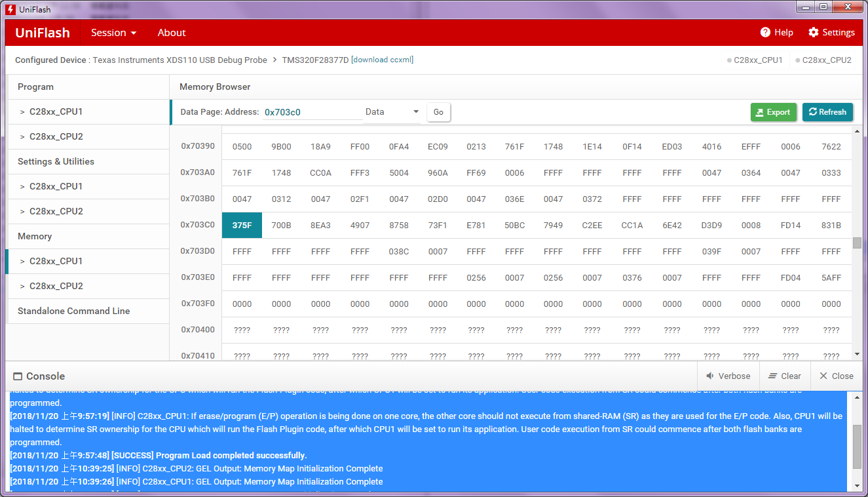Viewport: 868px width, 497px height.
Task: Click the TMS320F28377D device name
Action: 315,60
